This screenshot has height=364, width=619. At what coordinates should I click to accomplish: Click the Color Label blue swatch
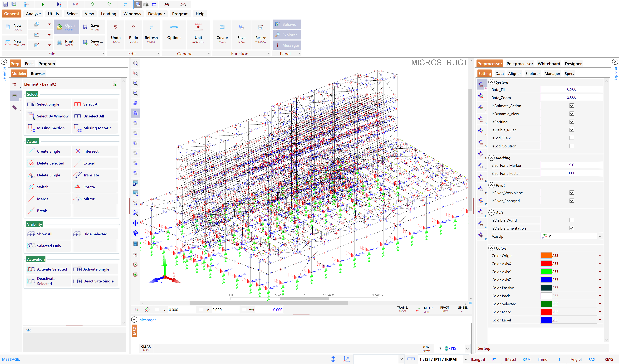pyautogui.click(x=546, y=320)
